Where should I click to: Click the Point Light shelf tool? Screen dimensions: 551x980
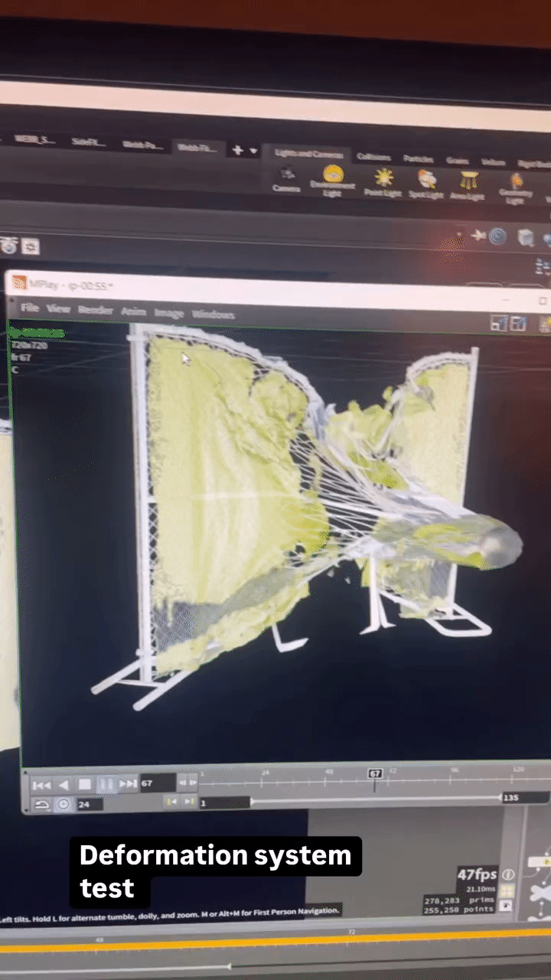pyautogui.click(x=383, y=178)
